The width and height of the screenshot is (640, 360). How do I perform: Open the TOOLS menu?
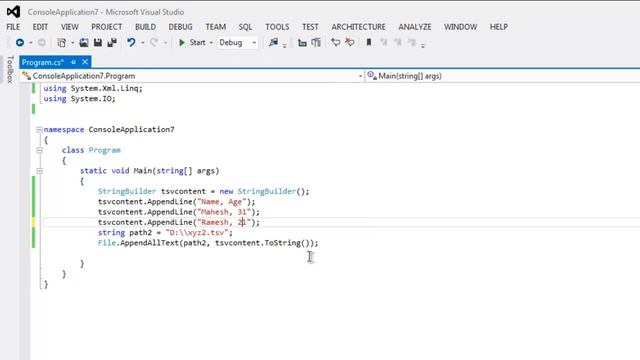click(277, 27)
